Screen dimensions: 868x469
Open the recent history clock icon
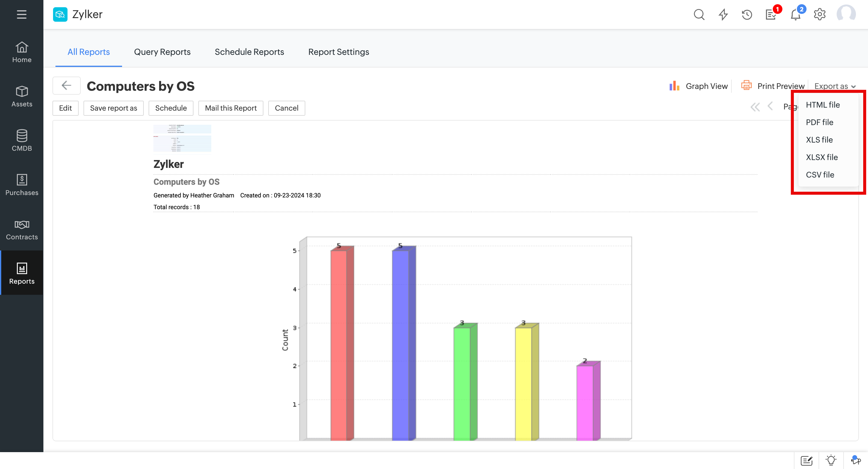(747, 14)
